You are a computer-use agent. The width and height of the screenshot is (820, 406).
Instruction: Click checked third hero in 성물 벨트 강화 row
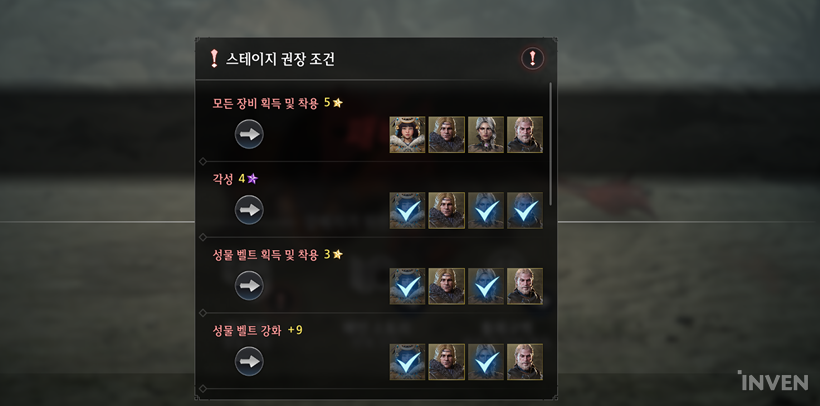[x=486, y=362]
